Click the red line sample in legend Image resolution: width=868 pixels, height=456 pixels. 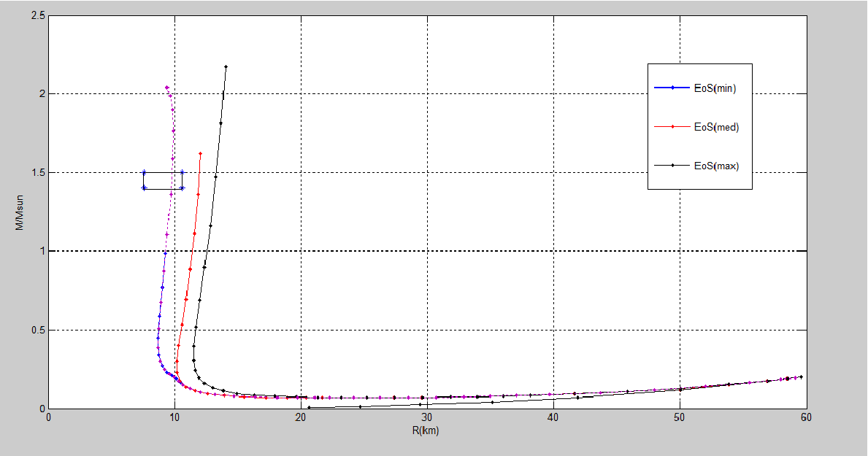click(672, 127)
